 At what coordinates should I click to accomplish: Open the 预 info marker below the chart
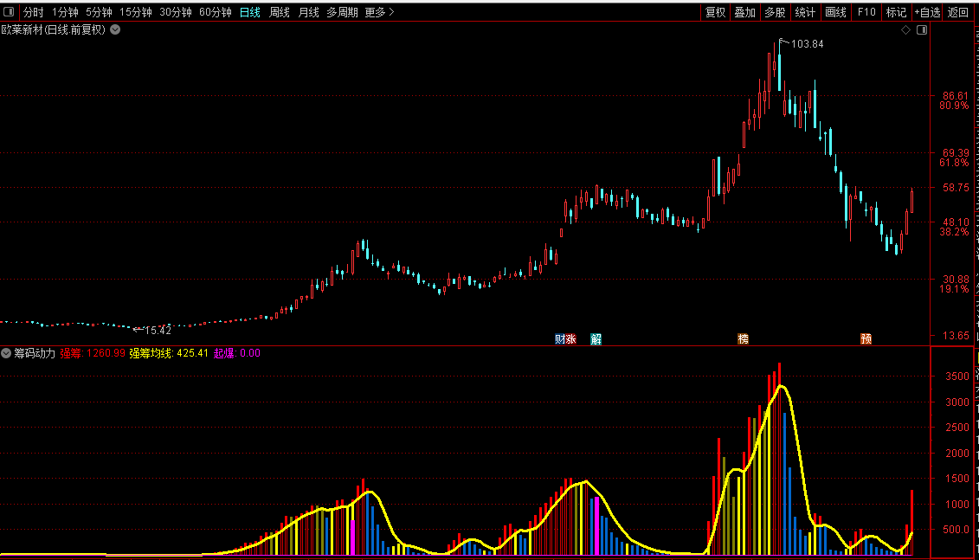pos(866,339)
